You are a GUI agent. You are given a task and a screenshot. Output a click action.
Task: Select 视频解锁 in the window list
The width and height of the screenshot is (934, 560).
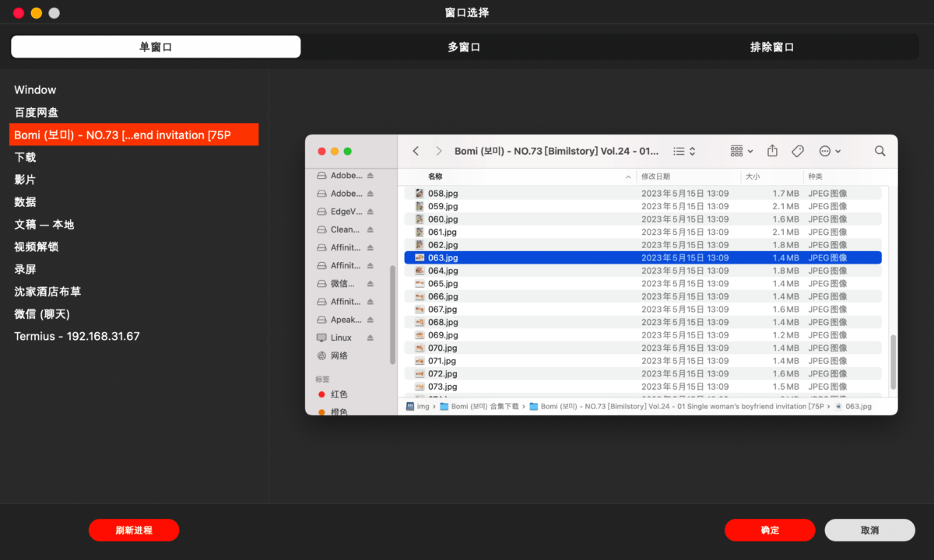[x=134, y=247]
